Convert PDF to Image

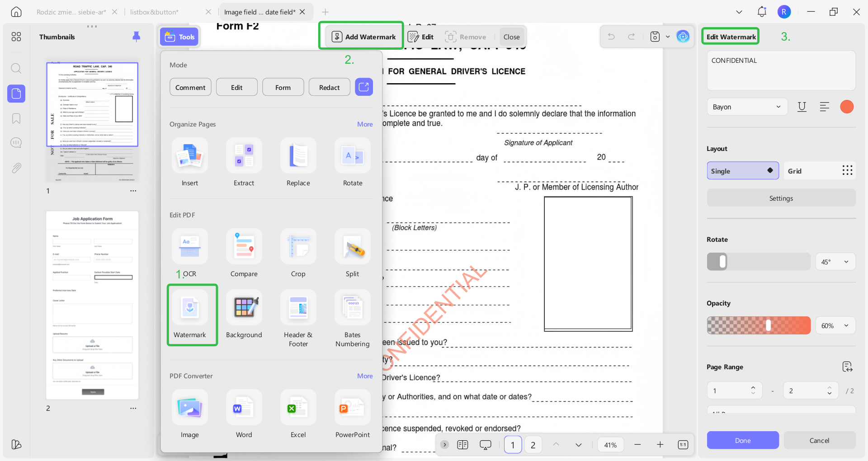tap(190, 414)
